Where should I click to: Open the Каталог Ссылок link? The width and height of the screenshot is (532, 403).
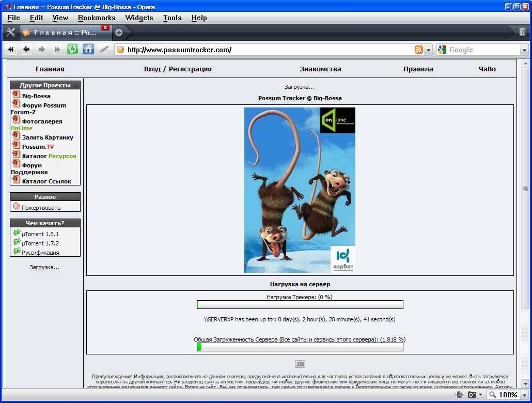(47, 181)
